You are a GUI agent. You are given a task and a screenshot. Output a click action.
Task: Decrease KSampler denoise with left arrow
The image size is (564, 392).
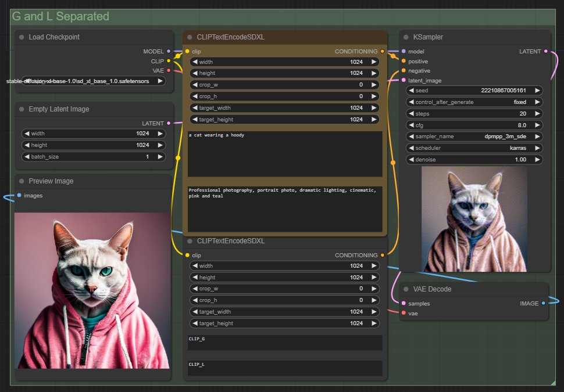(411, 160)
